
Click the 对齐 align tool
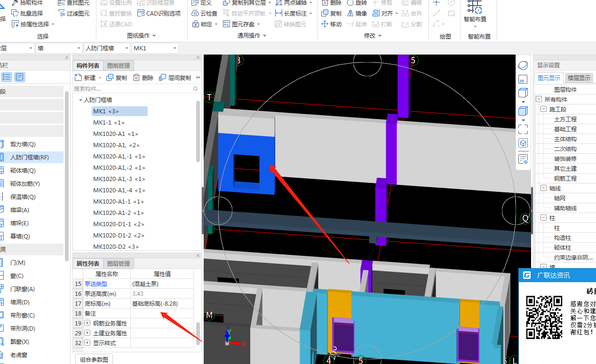pyautogui.click(x=384, y=13)
